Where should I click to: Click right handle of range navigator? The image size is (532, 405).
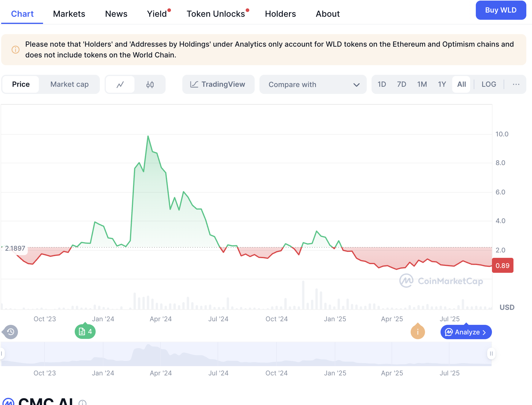tap(491, 354)
